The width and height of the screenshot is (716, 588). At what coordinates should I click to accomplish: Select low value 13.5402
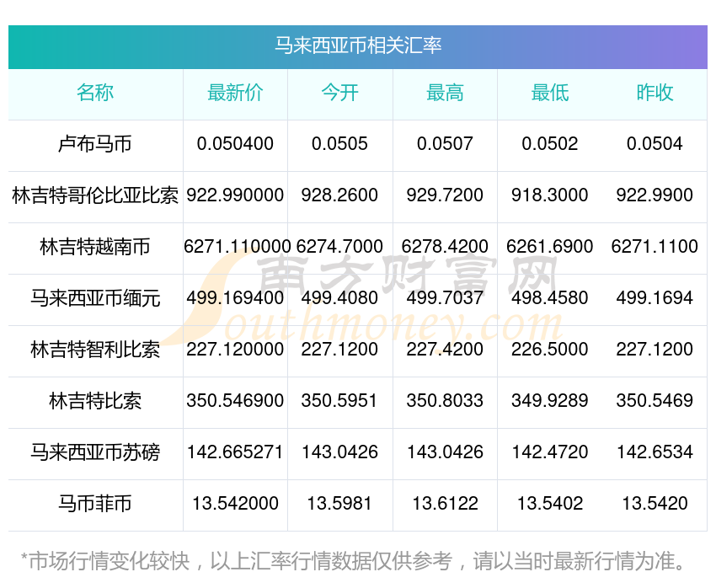click(x=550, y=504)
